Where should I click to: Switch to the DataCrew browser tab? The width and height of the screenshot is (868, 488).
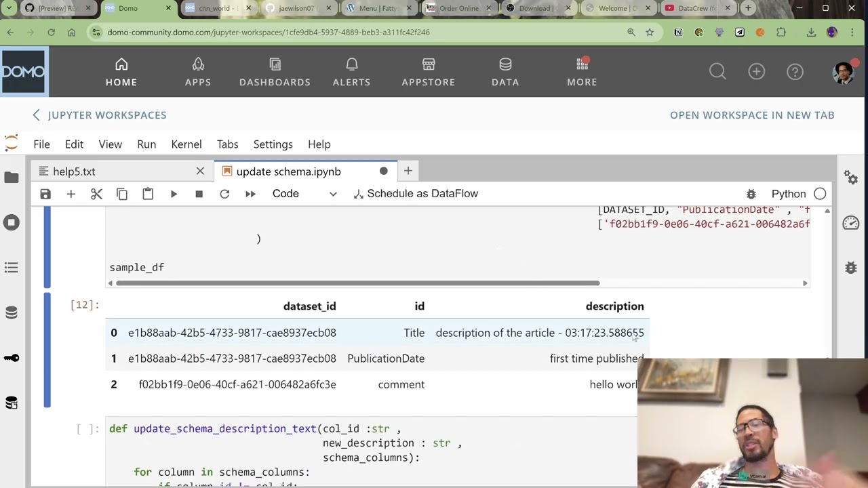697,8
